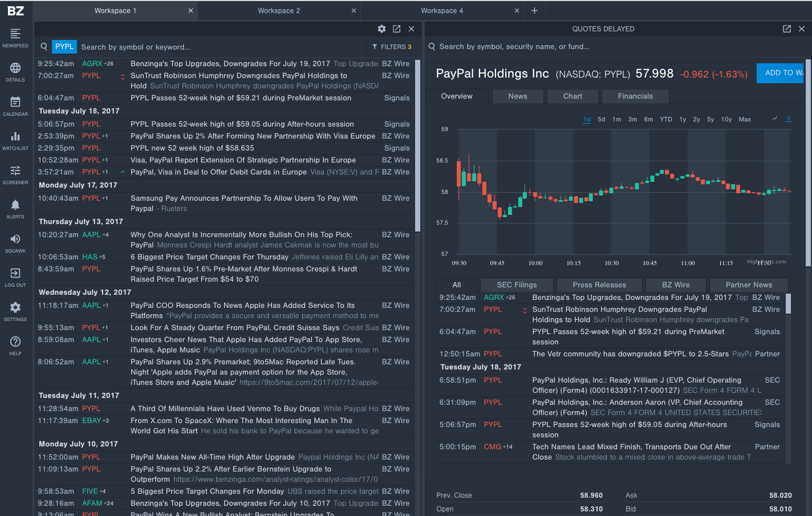The image size is (812, 516).
Task: Open the Financials tab
Action: 635,96
